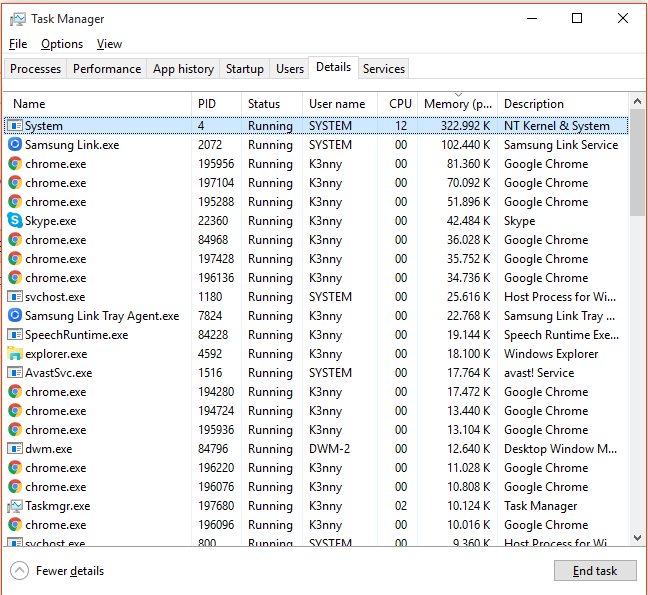Click chrome.exe icon for PID 195936

click(15, 430)
